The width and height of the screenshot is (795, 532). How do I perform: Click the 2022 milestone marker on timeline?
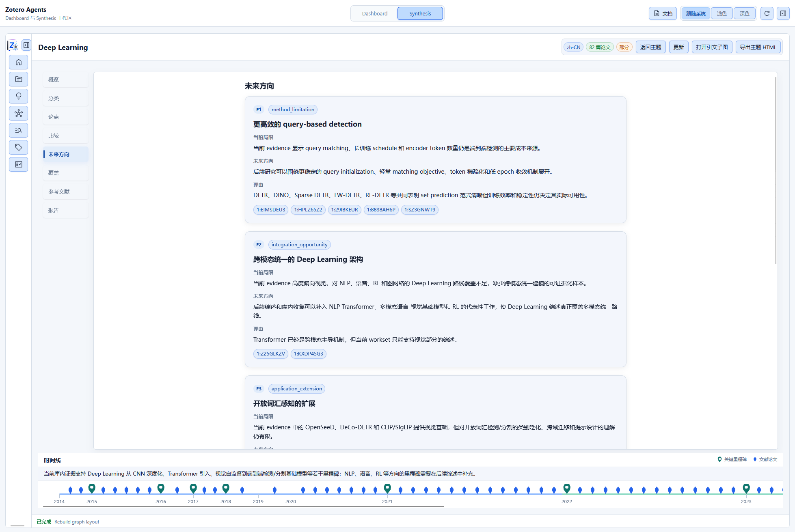coord(567,488)
